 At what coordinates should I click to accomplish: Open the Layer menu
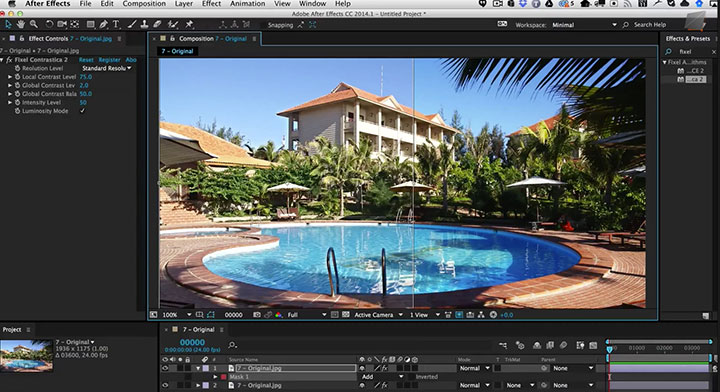point(184,4)
